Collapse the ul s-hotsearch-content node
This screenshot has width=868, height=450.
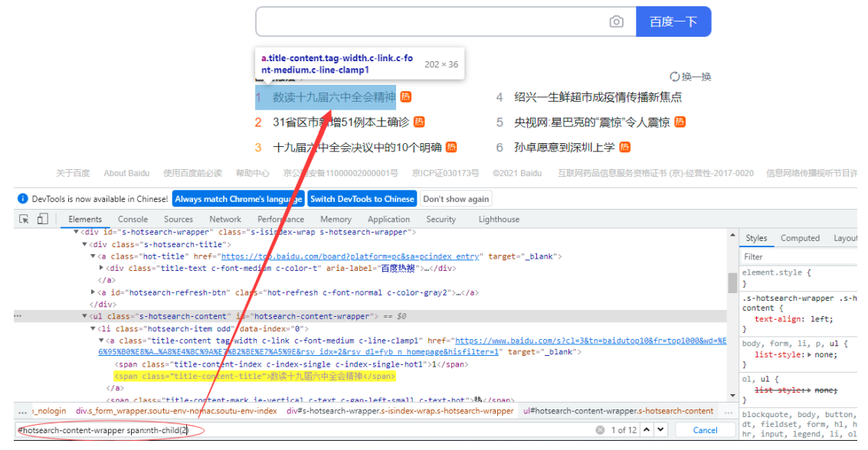[85, 316]
